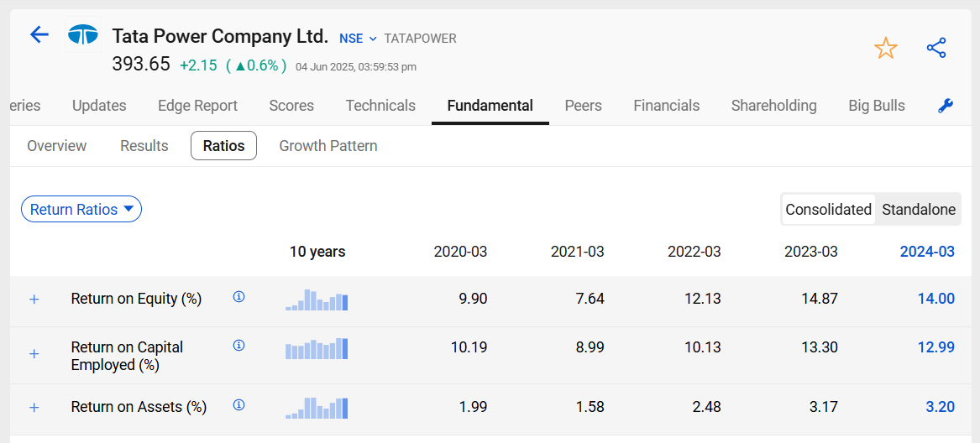Viewport: 980px width, 443px height.
Task: Expand the Return on Assets row
Action: coord(34,408)
